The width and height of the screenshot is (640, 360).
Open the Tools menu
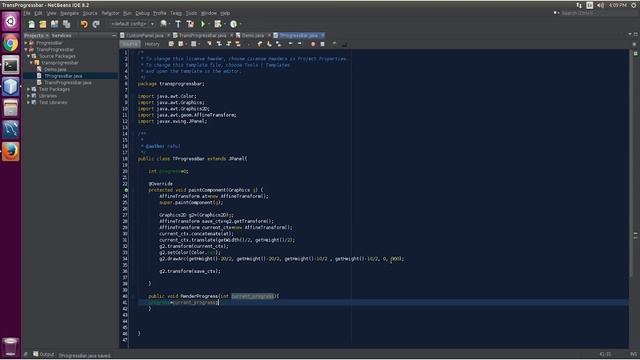pyautogui.click(x=191, y=13)
